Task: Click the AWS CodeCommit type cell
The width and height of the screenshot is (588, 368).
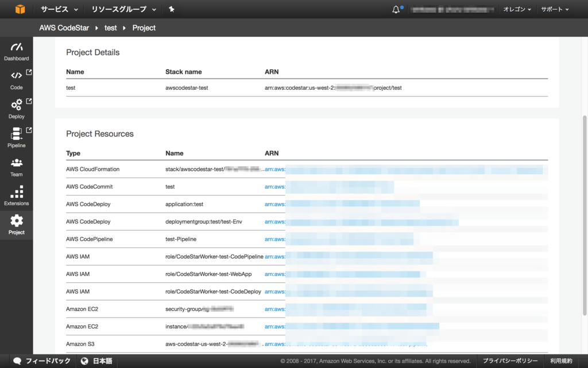Action: click(x=89, y=187)
